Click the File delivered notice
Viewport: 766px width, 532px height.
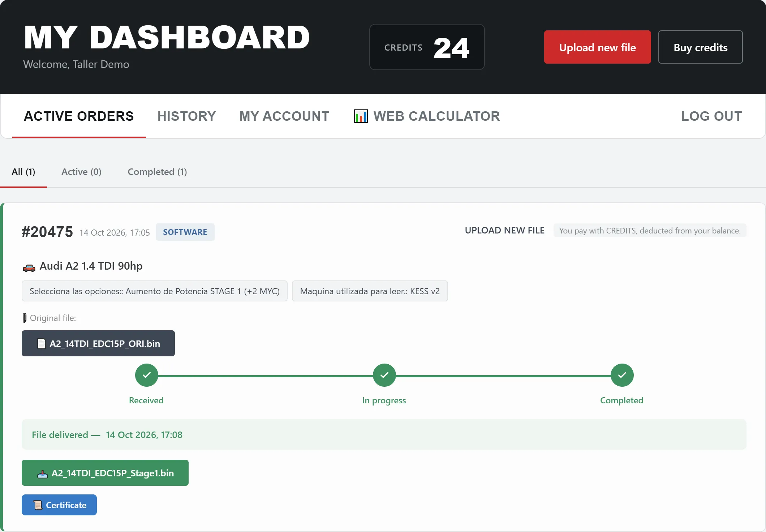(384, 434)
